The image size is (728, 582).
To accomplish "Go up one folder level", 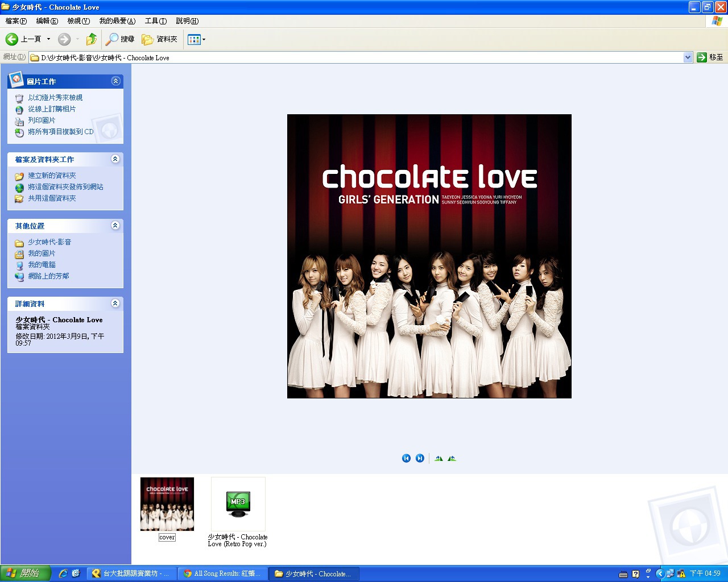I will pos(91,39).
